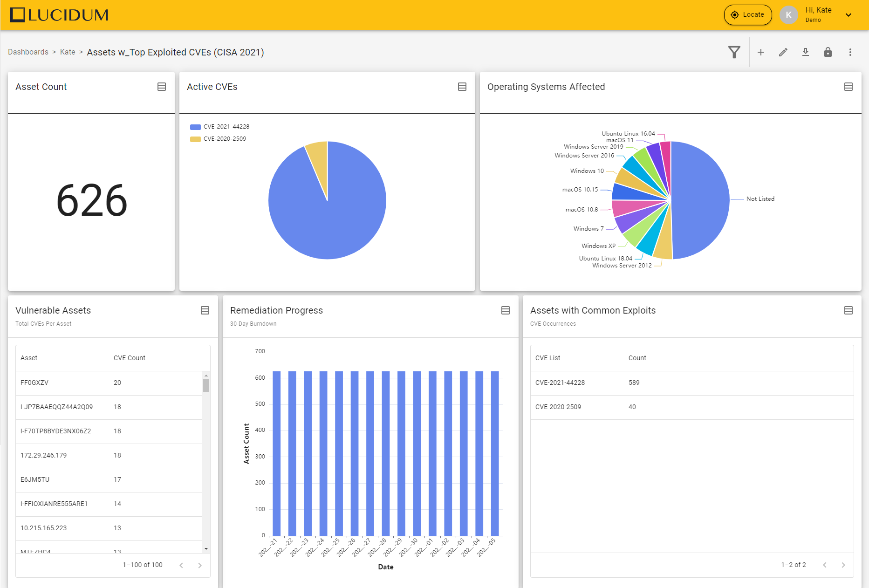Open the dashboard overflow three-dot menu
Viewport: 869px width, 588px height.
pyautogui.click(x=850, y=52)
